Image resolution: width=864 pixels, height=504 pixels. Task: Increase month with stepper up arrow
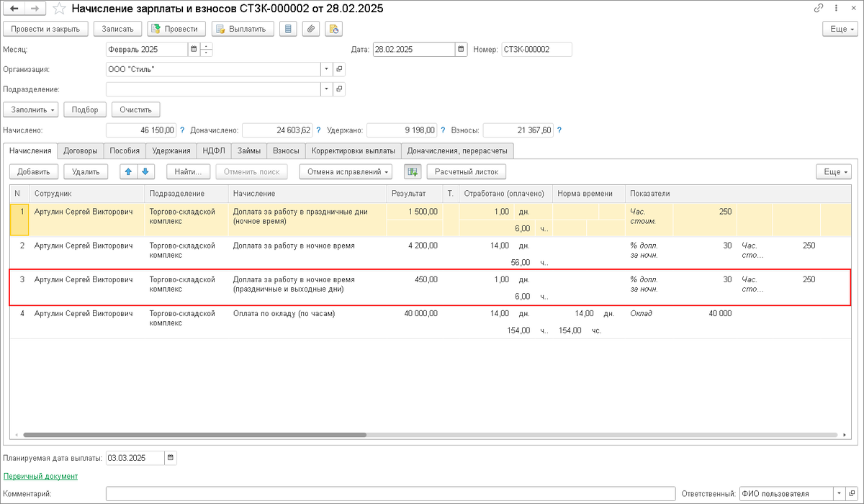tap(207, 47)
